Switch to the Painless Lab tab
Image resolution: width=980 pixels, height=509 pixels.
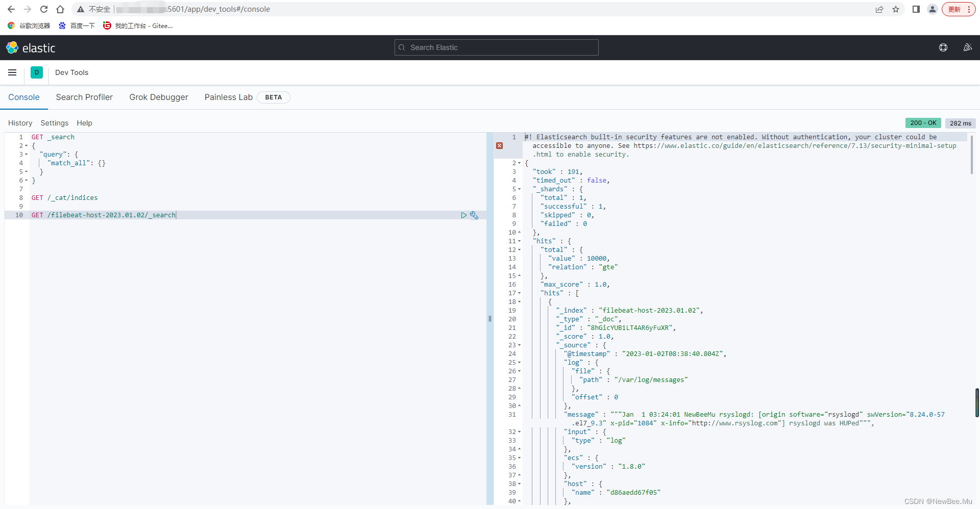point(229,97)
